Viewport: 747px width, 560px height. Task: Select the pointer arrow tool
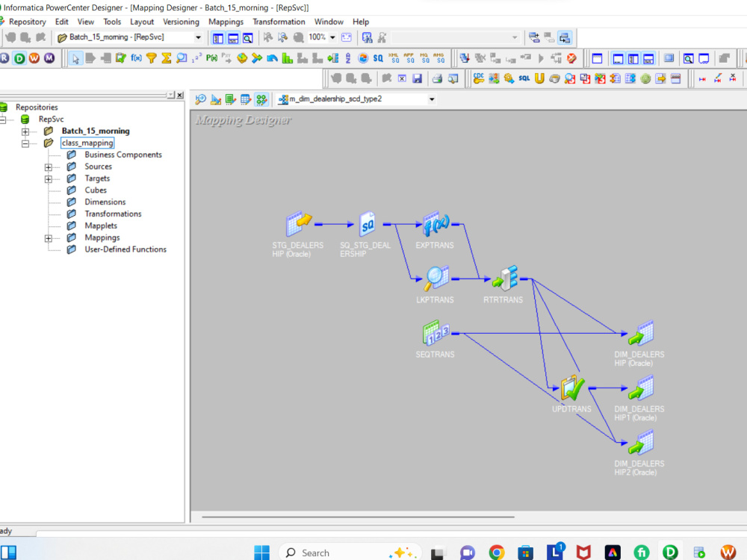pyautogui.click(x=75, y=58)
